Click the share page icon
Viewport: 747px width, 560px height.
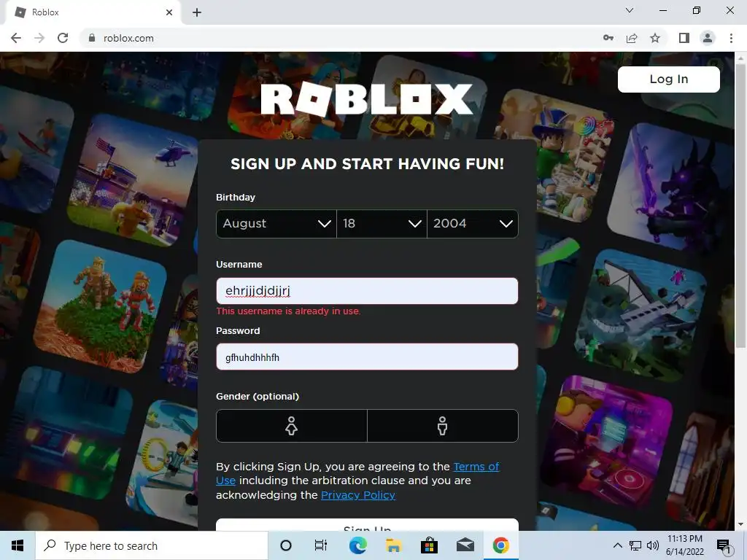click(632, 38)
